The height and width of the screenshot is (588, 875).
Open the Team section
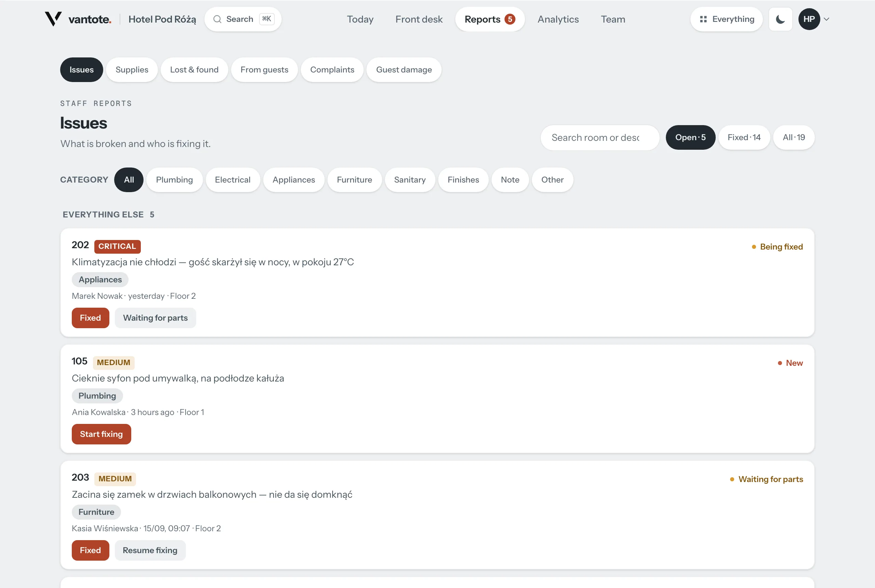[x=613, y=19]
